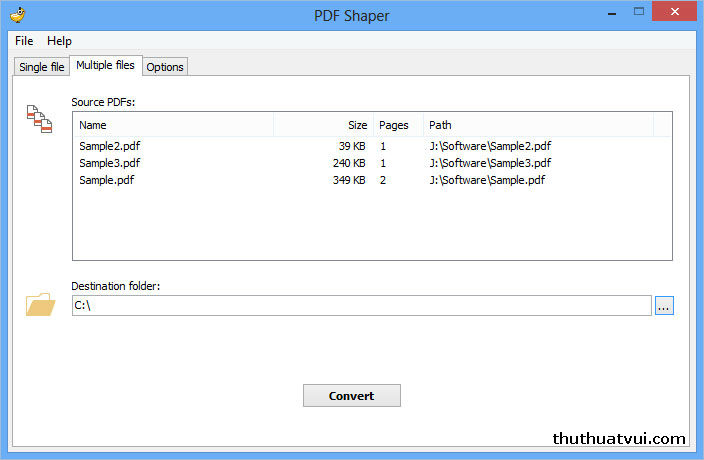Click the PDF Shaper app icon in title bar

pos(18,15)
